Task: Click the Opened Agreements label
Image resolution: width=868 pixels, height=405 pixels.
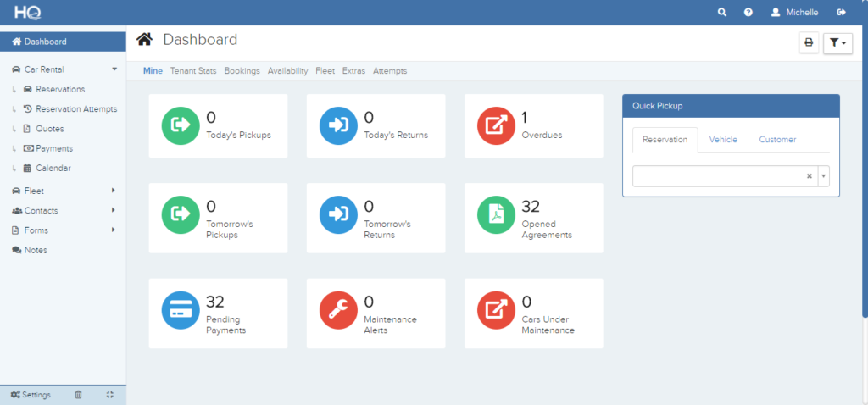Action: pyautogui.click(x=547, y=230)
